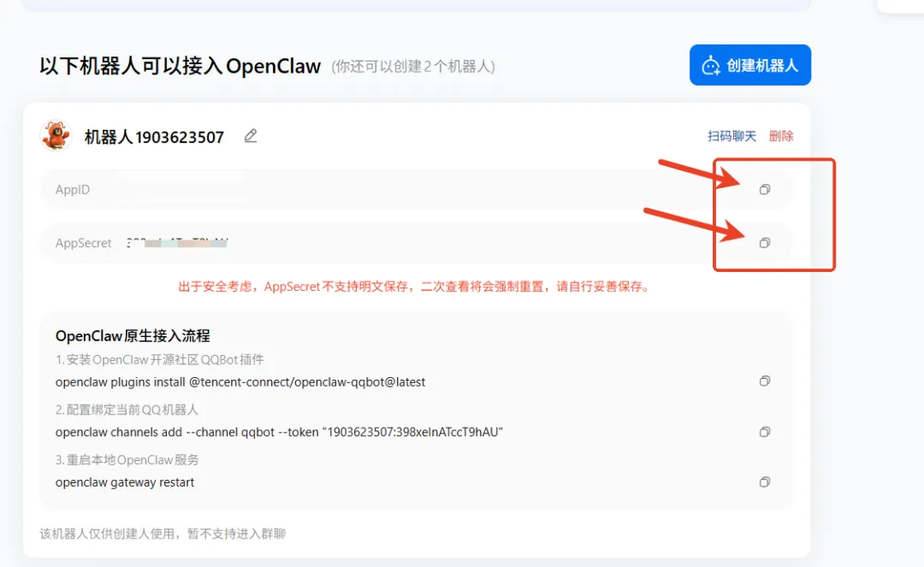The width and height of the screenshot is (924, 567).
Task: Click the 创建机器人 button
Action: 750,65
